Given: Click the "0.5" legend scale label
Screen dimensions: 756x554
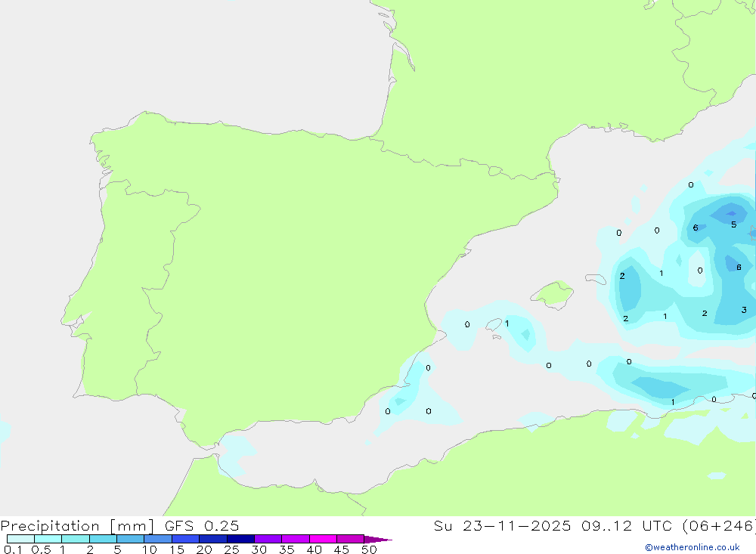Looking at the screenshot, I should tap(41, 549).
